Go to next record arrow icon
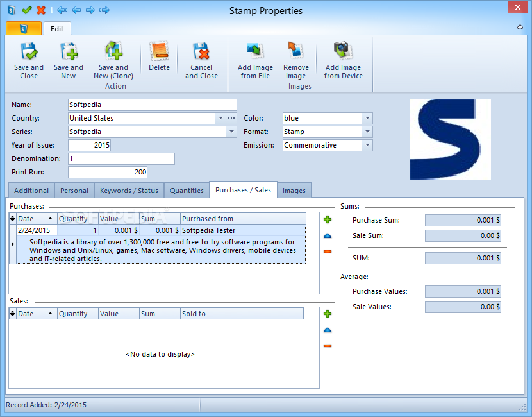This screenshot has width=532, height=417. point(90,10)
